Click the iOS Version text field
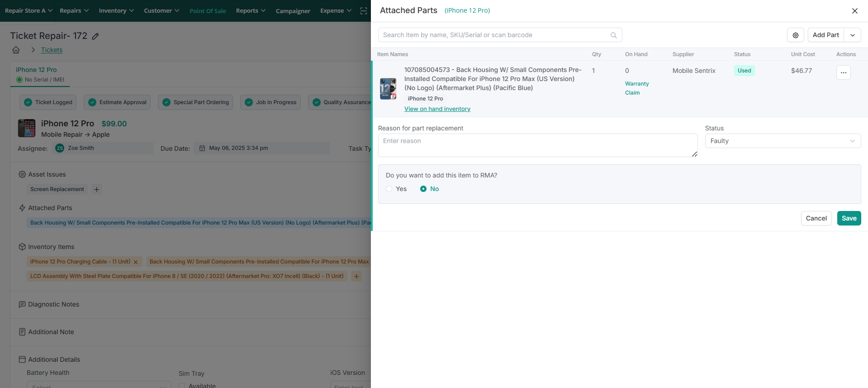 coord(351,385)
